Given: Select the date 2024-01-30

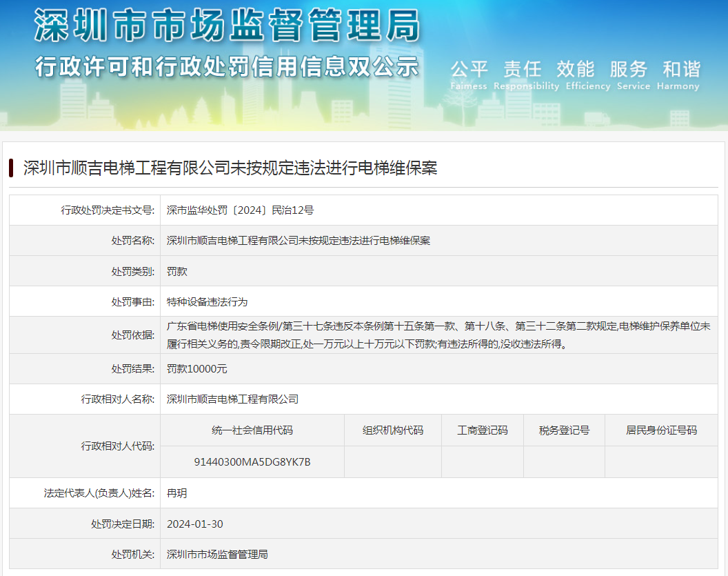Looking at the screenshot, I should [195, 524].
